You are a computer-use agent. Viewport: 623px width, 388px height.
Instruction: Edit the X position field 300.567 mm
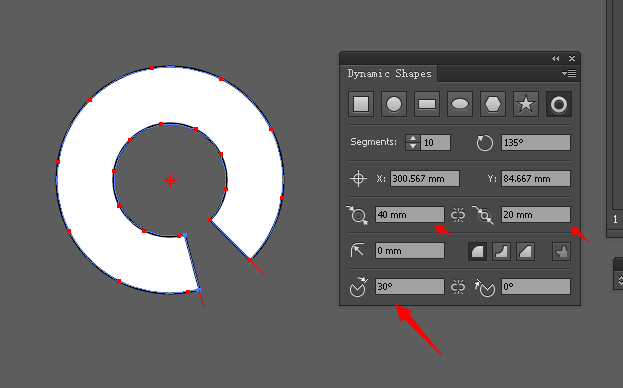(x=425, y=179)
